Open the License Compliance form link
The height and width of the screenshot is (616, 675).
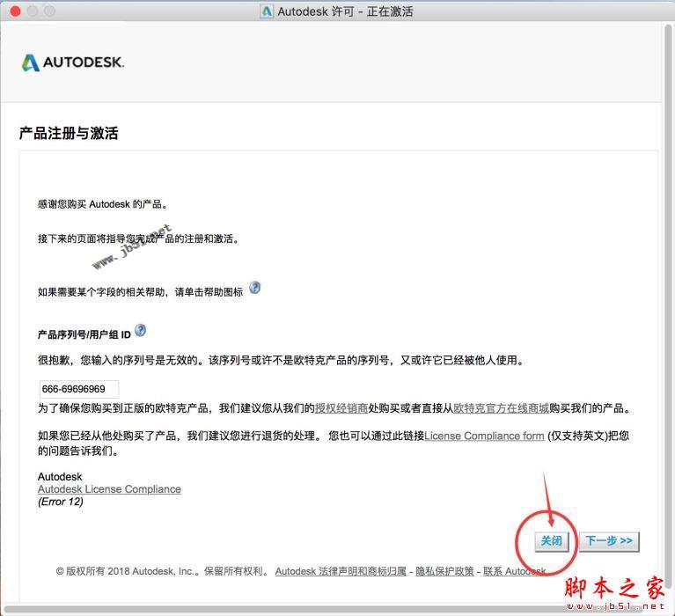pyautogui.click(x=484, y=436)
